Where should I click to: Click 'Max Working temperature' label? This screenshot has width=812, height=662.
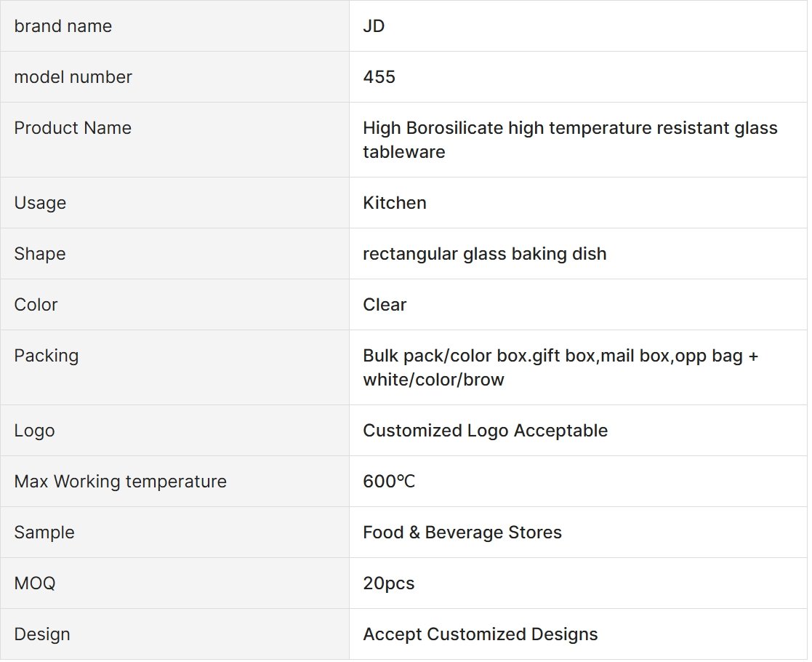point(120,481)
